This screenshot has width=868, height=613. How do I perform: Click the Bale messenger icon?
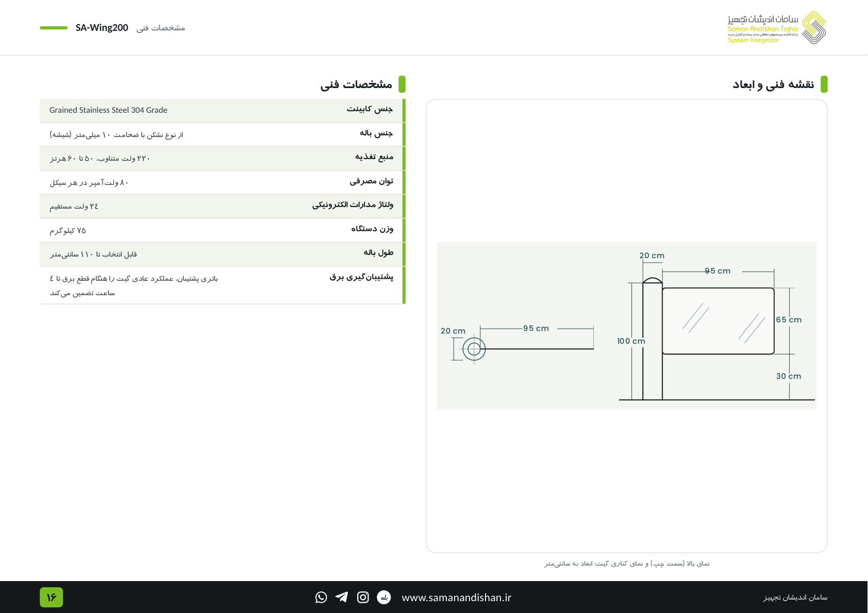tap(384, 597)
